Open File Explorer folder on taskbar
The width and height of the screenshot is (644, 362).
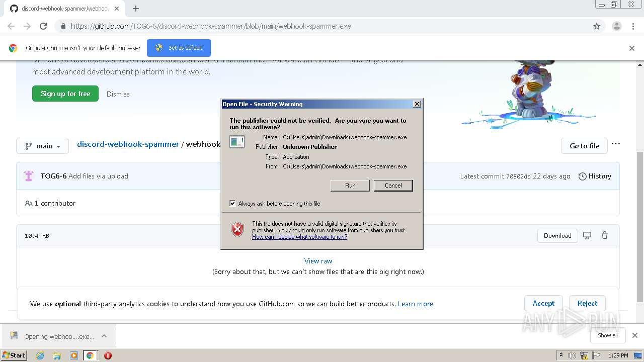click(x=57, y=355)
